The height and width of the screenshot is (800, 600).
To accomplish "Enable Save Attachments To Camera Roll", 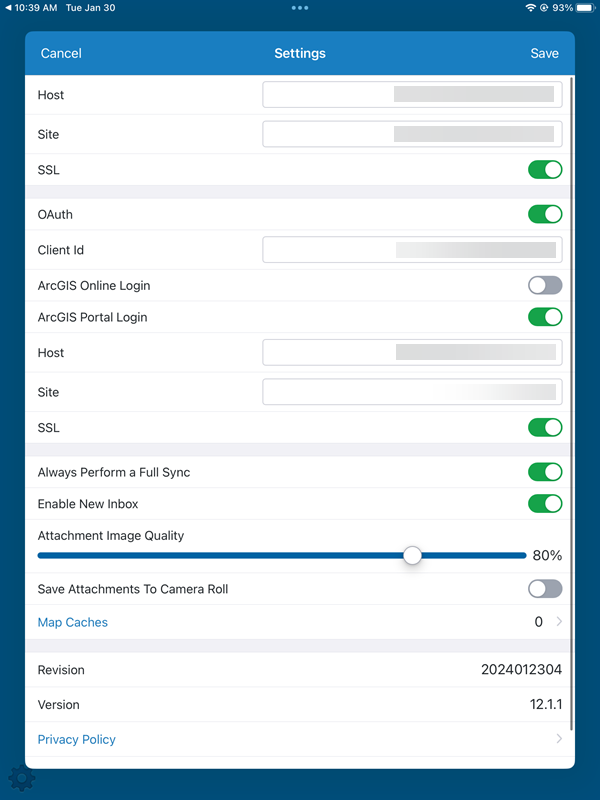I will point(545,589).
